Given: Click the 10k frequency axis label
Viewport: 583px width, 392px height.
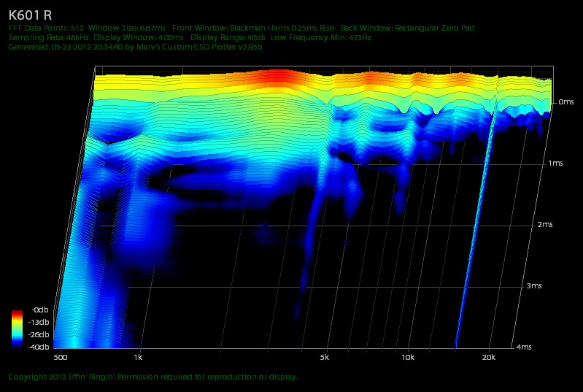Looking at the screenshot, I should (408, 358).
